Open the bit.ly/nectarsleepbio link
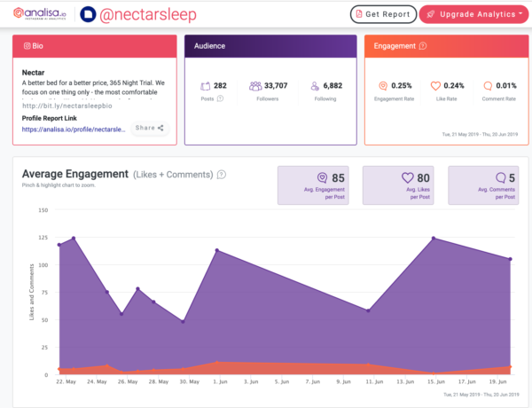The image size is (532, 408). 67,106
